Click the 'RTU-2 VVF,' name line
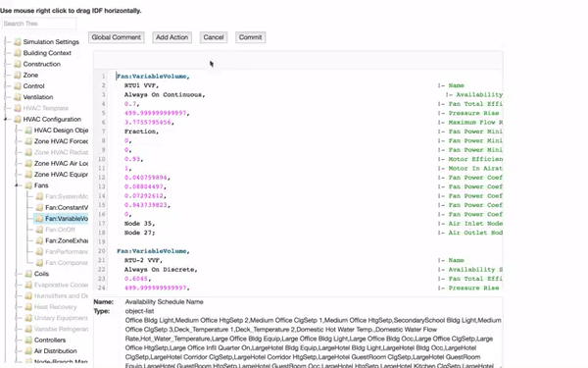This screenshot has width=588, height=368. pos(143,260)
